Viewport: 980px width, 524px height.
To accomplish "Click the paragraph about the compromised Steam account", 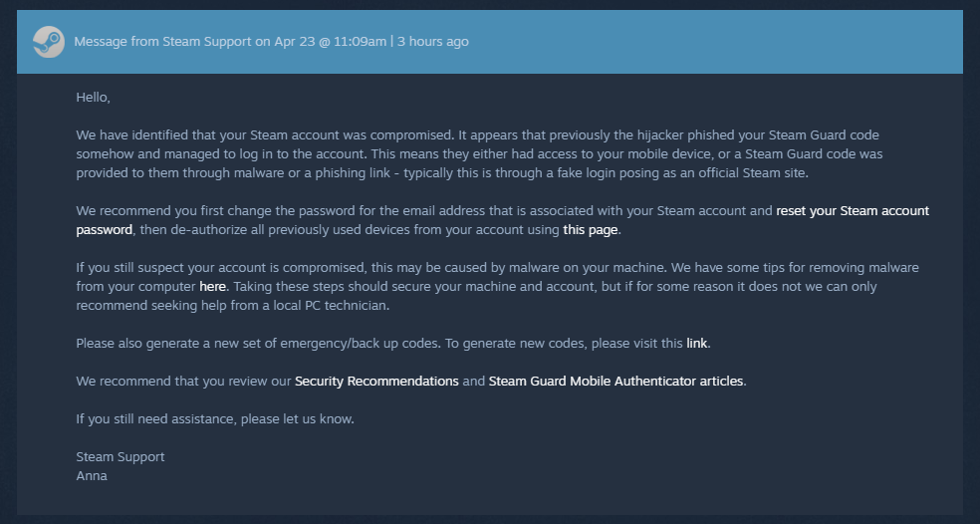I will pyautogui.click(x=479, y=153).
